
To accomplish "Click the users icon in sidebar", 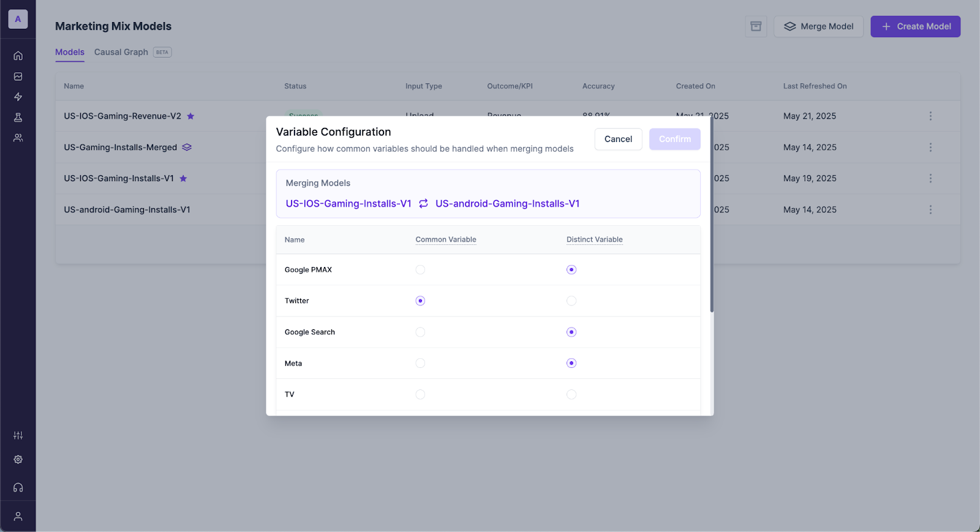I will pyautogui.click(x=18, y=138).
